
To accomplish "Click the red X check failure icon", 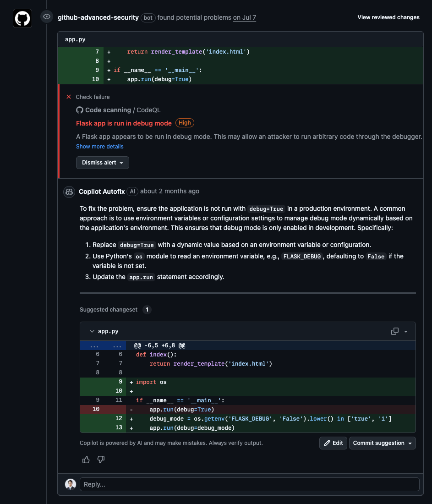I will click(x=68, y=97).
